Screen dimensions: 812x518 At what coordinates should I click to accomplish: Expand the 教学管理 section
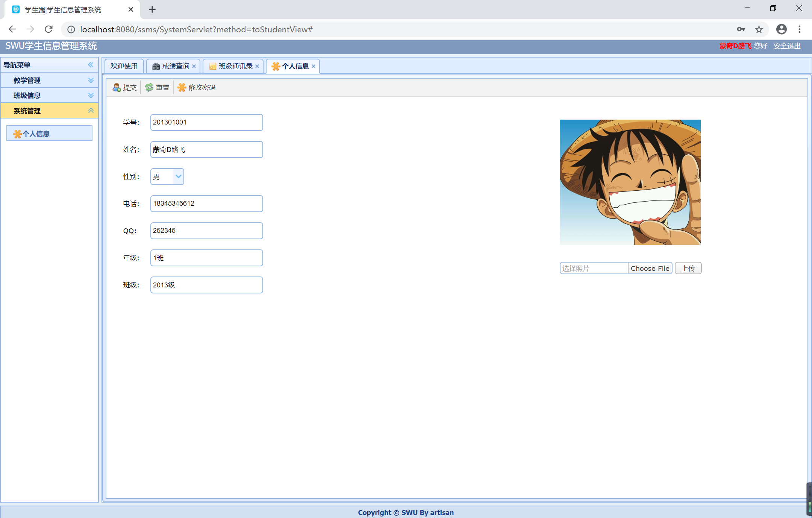91,80
